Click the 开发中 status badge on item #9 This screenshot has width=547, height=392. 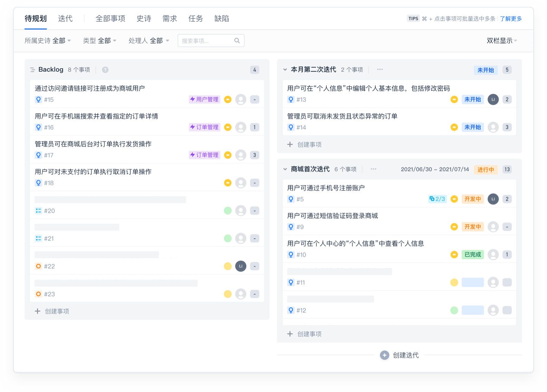click(x=472, y=227)
